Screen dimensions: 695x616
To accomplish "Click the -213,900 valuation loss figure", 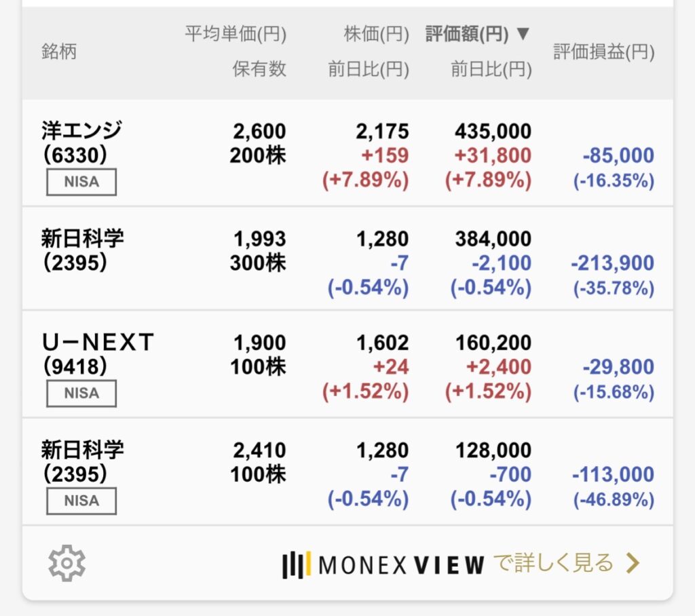I will click(x=612, y=263).
